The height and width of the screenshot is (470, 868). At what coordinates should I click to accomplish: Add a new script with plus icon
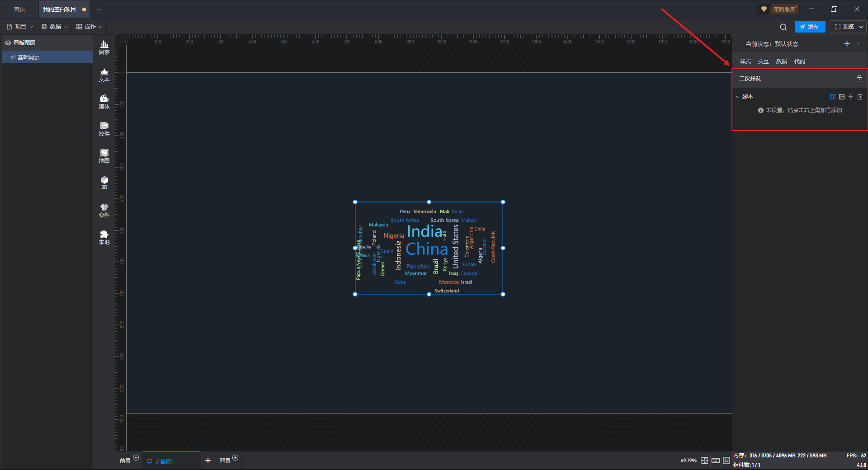click(851, 97)
